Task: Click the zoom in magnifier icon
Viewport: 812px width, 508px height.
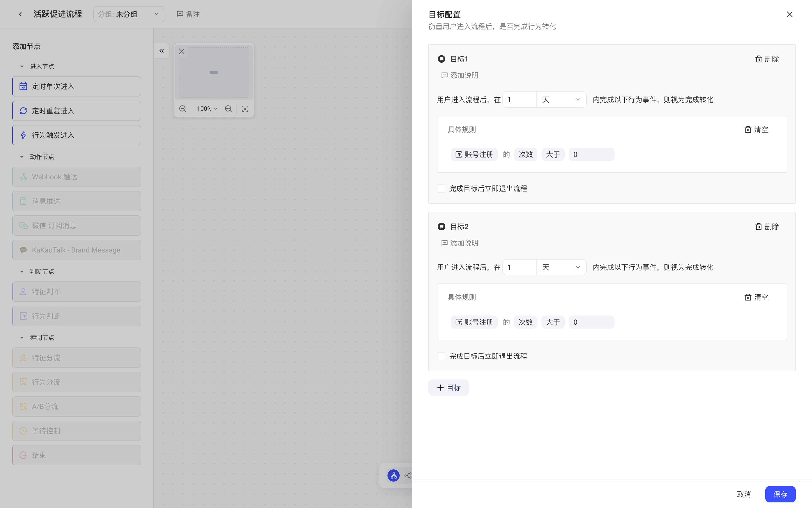Action: coord(228,109)
